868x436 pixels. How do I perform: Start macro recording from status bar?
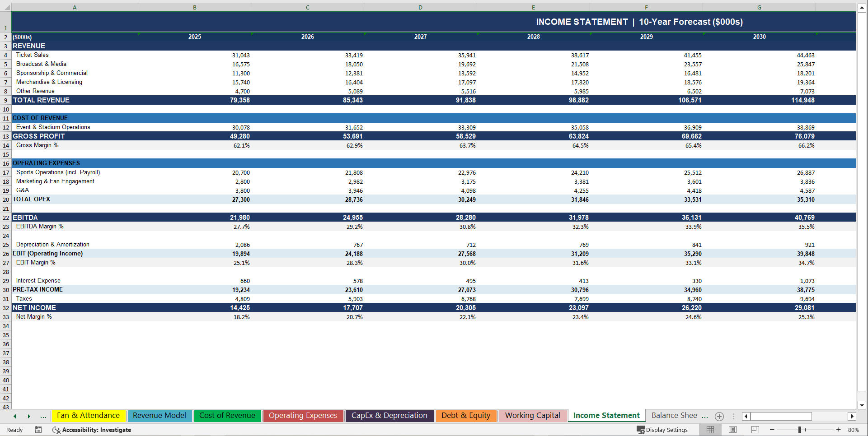click(38, 430)
